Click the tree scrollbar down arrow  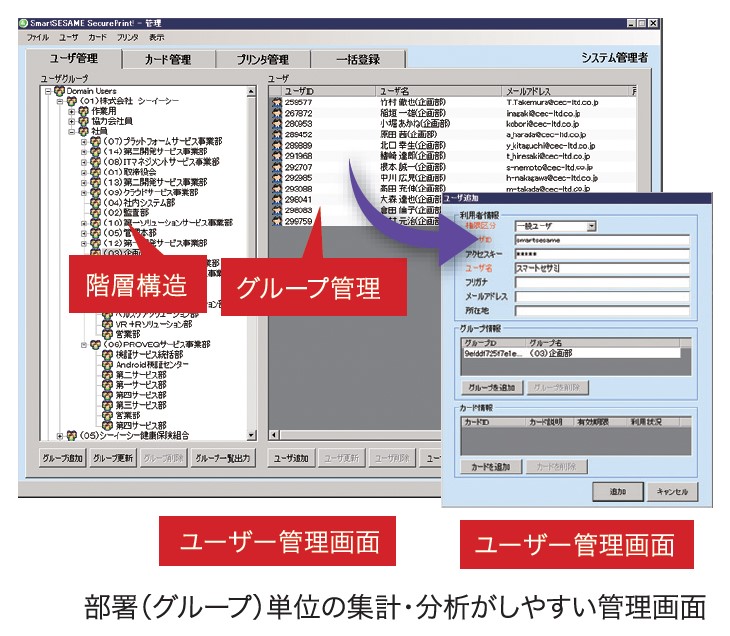[251, 435]
